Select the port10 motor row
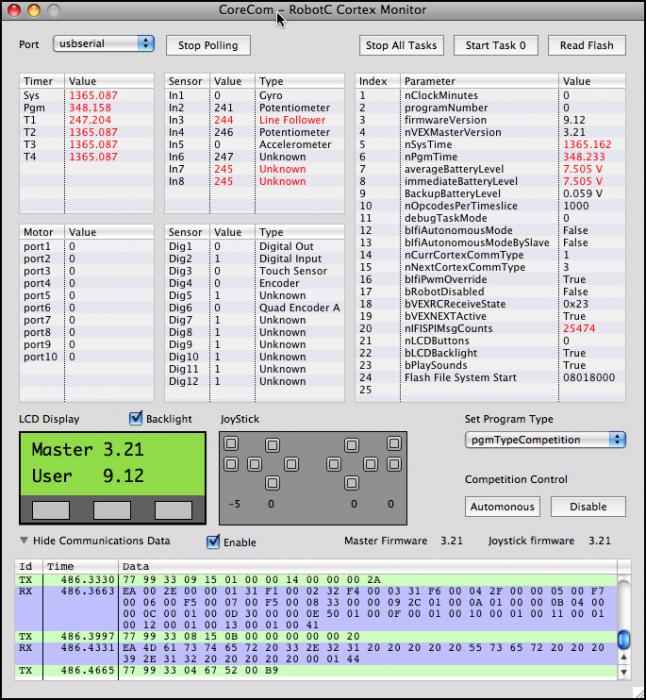 (87, 357)
